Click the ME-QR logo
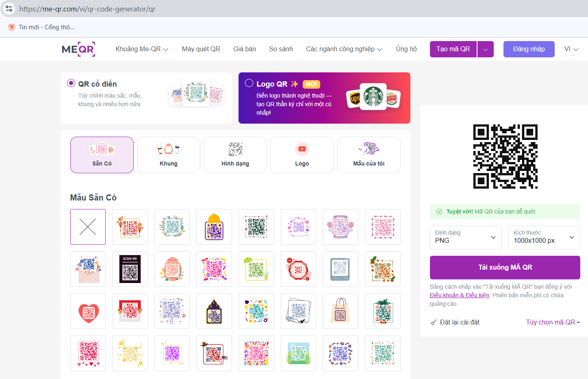 [x=78, y=49]
